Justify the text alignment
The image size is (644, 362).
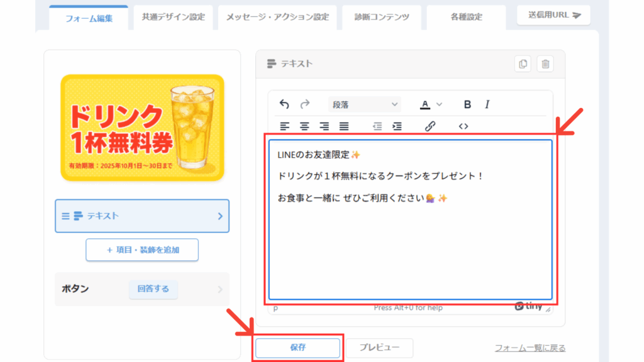[344, 126]
